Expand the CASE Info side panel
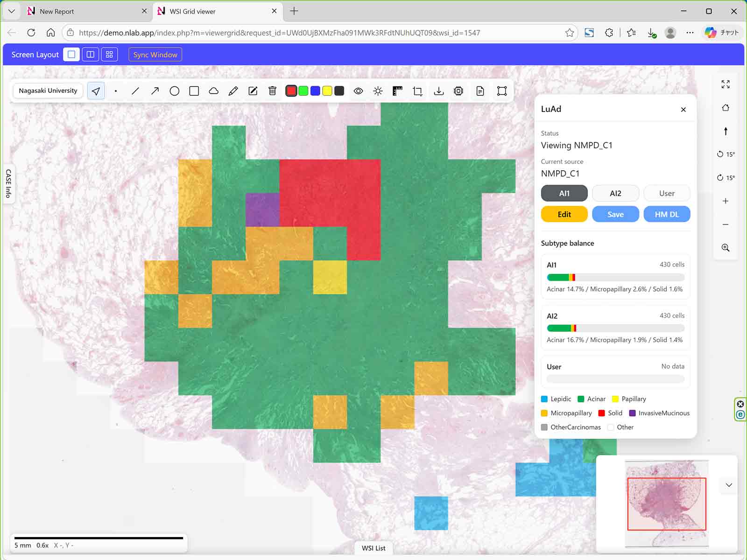747x560 pixels. point(8,183)
